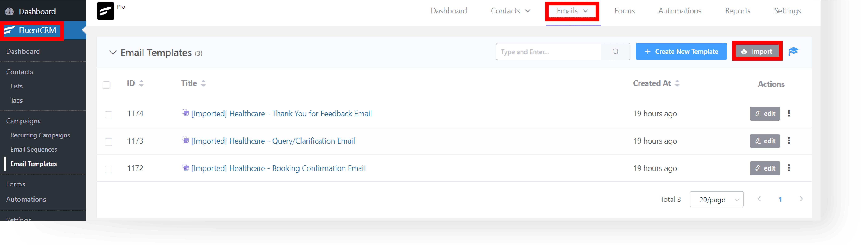The height and width of the screenshot is (245, 868).
Task: Check the box for template 1172
Action: pos(109,169)
